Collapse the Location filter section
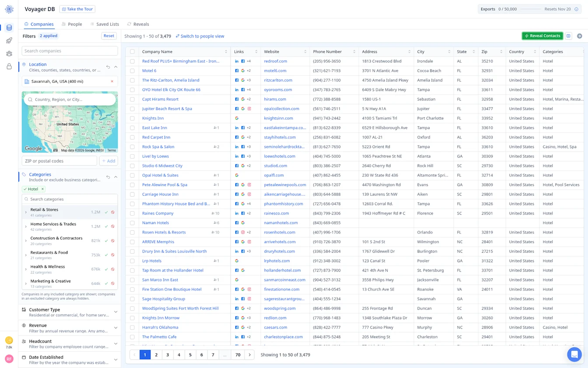This screenshot has height=368, width=588. [x=115, y=67]
